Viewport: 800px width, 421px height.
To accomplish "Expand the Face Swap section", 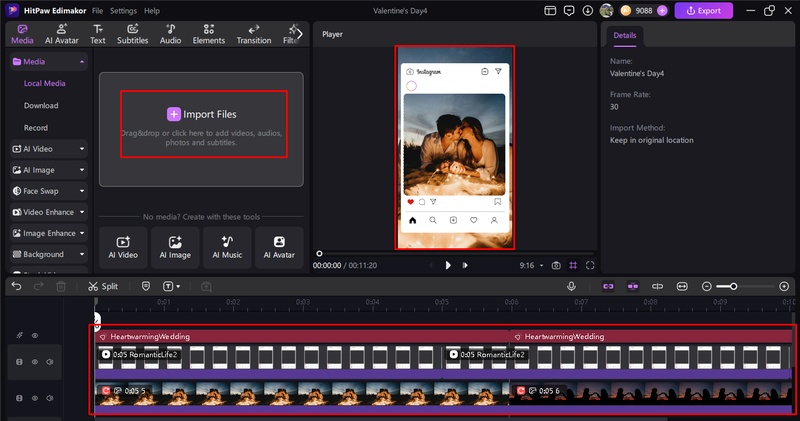I will pos(82,191).
